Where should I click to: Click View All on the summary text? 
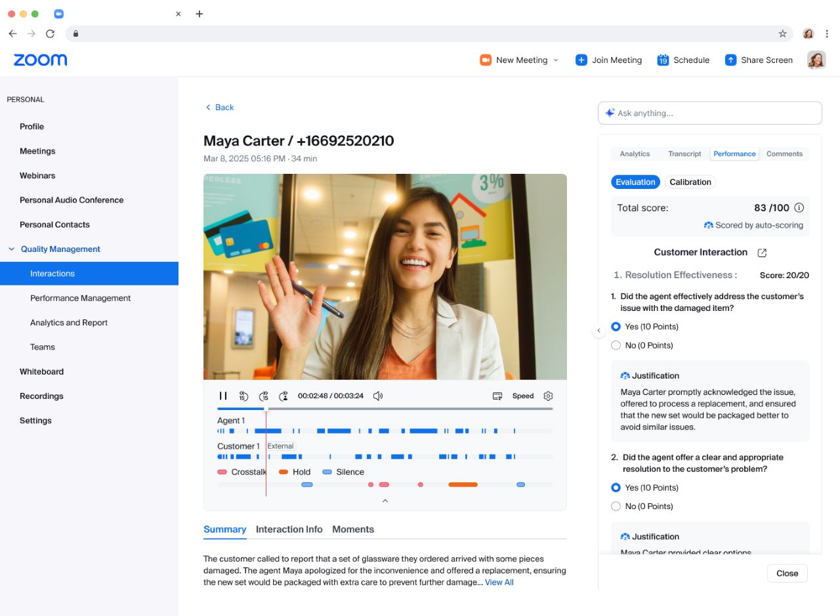click(499, 582)
